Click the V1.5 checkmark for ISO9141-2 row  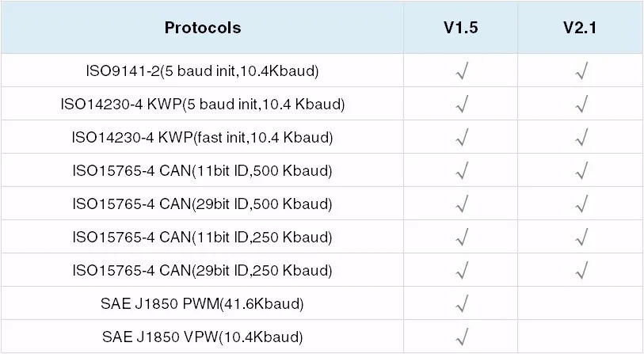point(462,70)
